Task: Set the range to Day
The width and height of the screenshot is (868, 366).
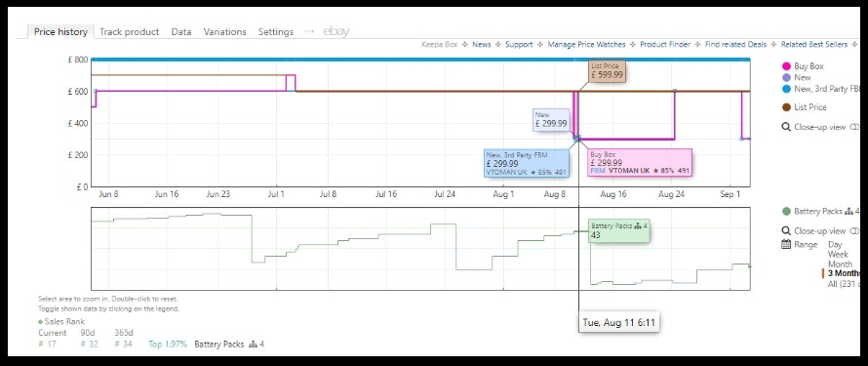Action: [x=835, y=245]
